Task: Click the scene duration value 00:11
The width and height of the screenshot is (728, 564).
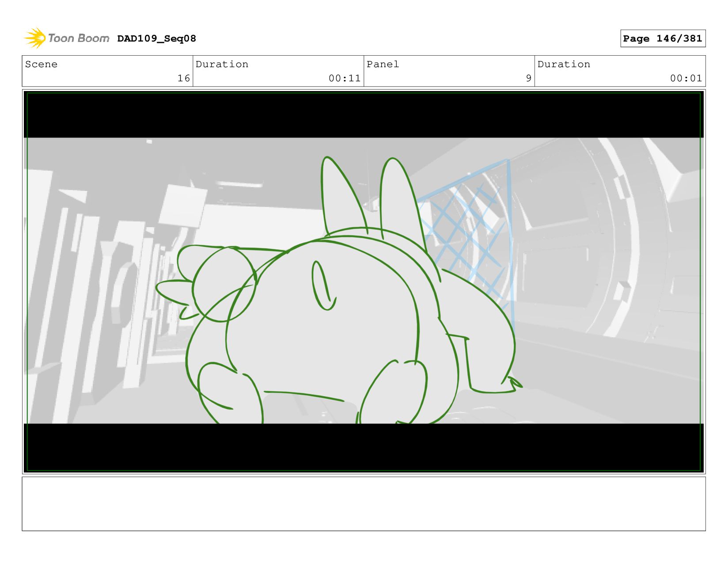Action: coord(345,78)
